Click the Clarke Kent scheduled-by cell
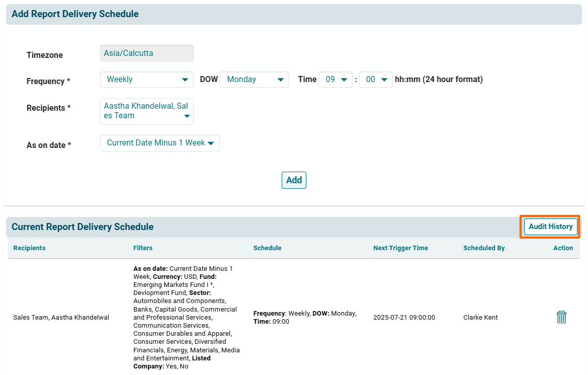This screenshot has height=375, width=588. (x=480, y=318)
